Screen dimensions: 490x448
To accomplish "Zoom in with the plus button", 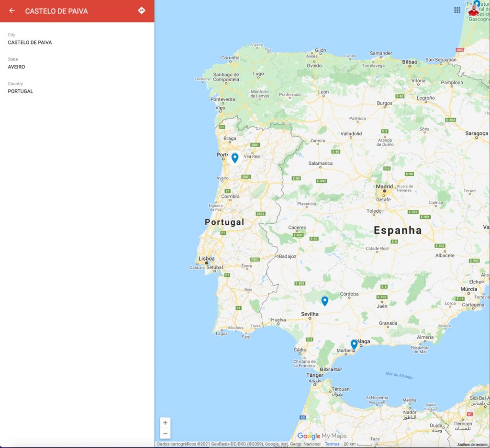I will pos(165,423).
